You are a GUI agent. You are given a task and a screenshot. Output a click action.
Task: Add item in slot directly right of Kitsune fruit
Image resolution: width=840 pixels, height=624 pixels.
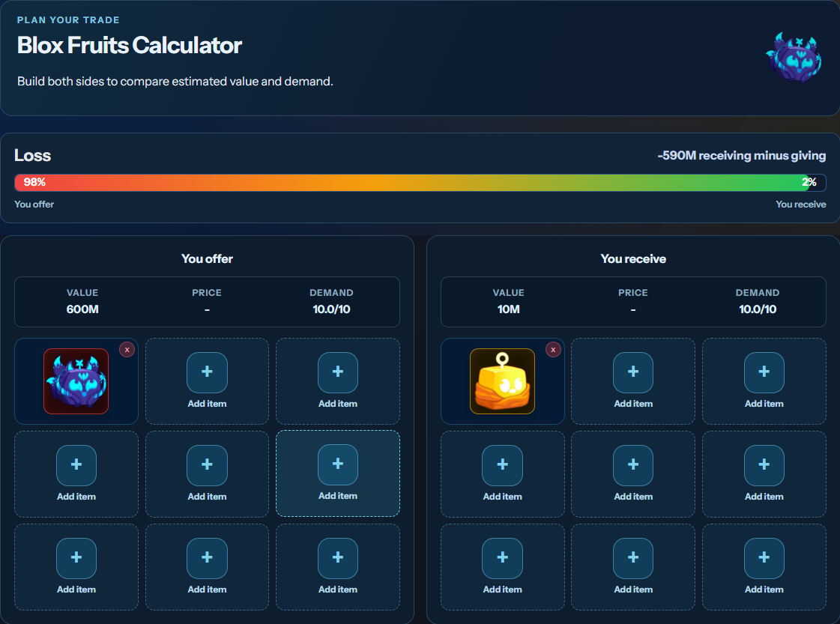(207, 381)
